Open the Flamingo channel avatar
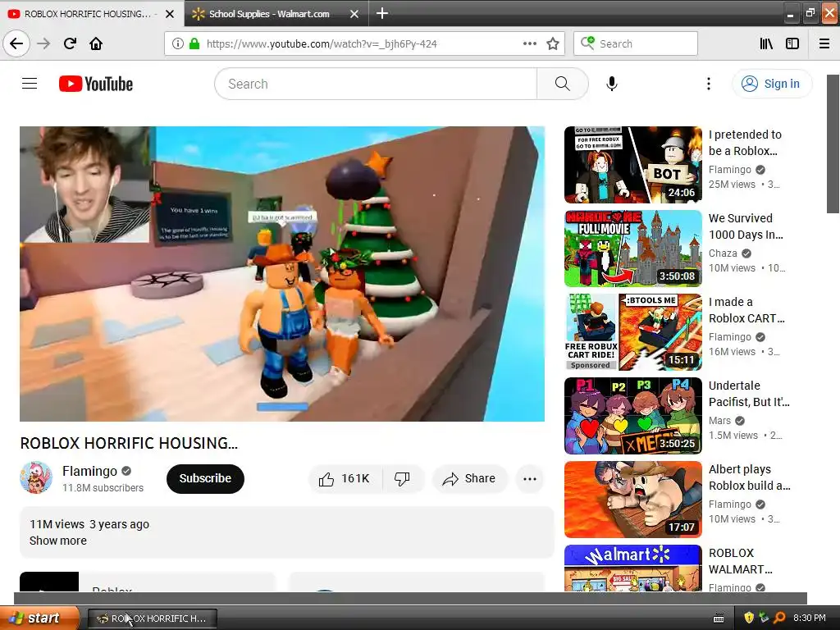This screenshot has height=630, width=840. (x=36, y=477)
